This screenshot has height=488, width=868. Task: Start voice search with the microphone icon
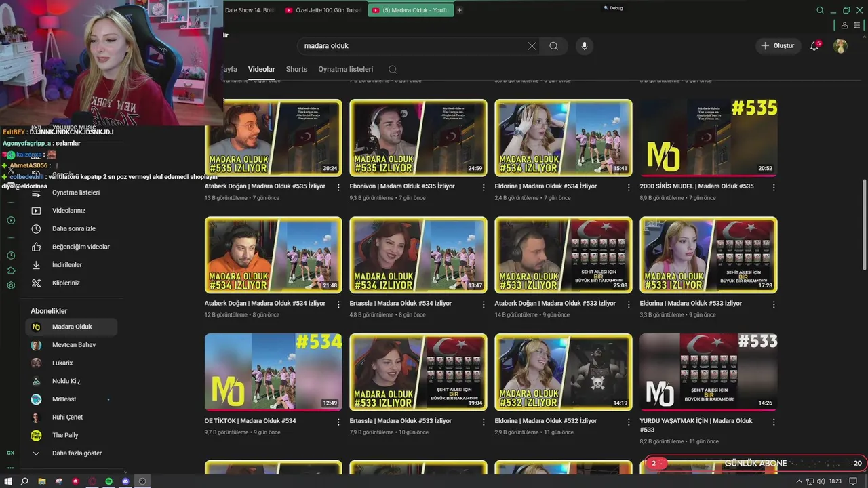(584, 46)
